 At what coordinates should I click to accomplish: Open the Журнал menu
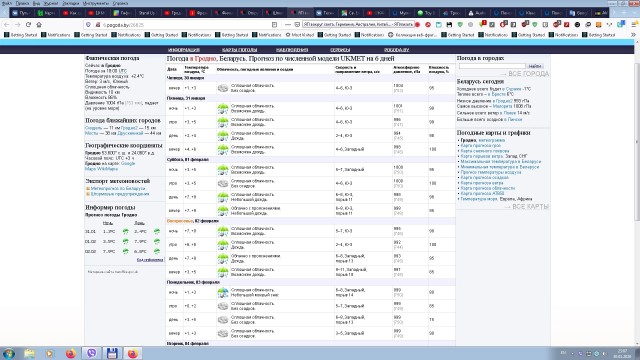click(51, 3)
